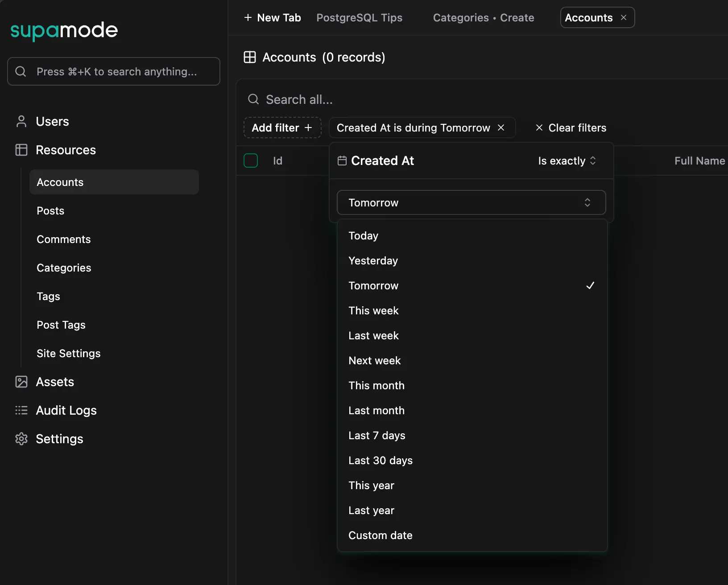
Task: Open Resources in the sidebar
Action: (66, 150)
